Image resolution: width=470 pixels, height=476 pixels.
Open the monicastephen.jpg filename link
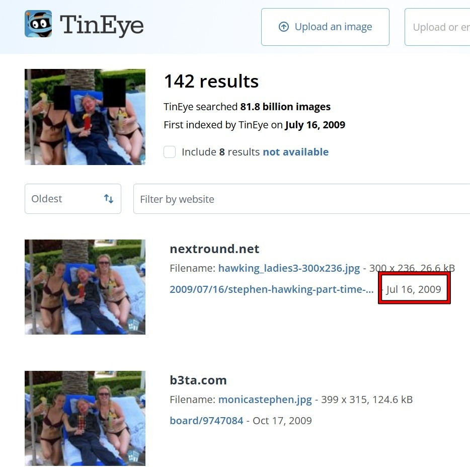tap(265, 400)
